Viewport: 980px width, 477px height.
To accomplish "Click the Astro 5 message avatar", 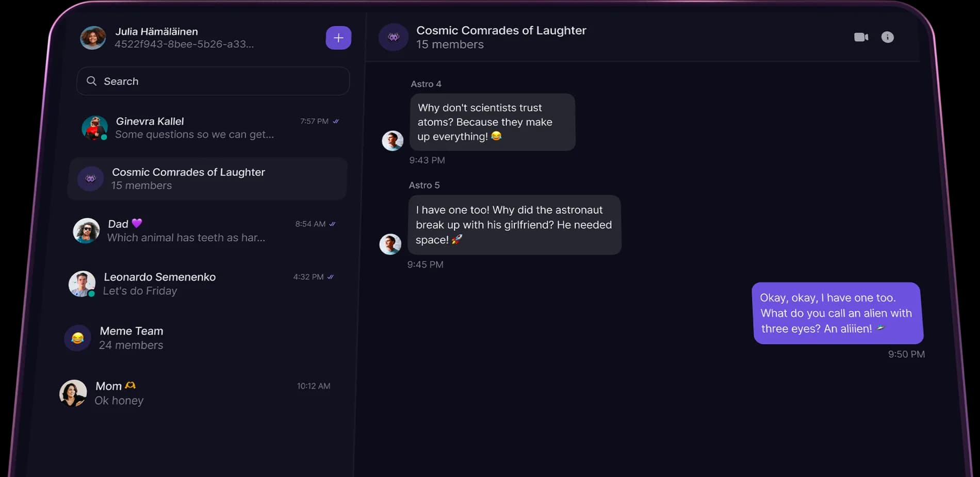I will click(x=390, y=244).
